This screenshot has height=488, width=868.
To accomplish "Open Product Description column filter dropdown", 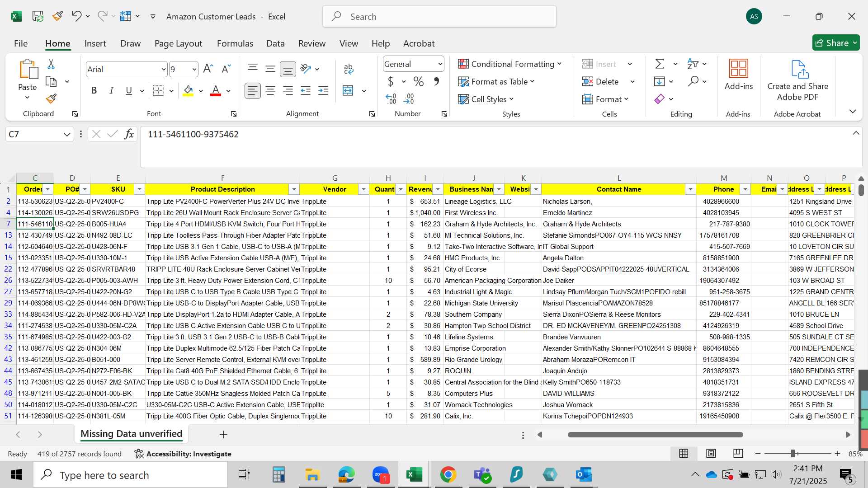I will point(294,189).
